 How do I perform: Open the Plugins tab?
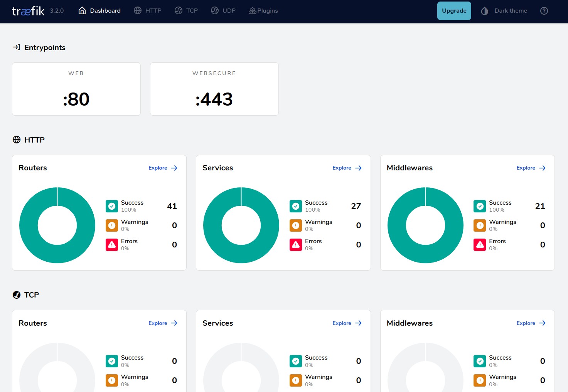click(x=263, y=11)
